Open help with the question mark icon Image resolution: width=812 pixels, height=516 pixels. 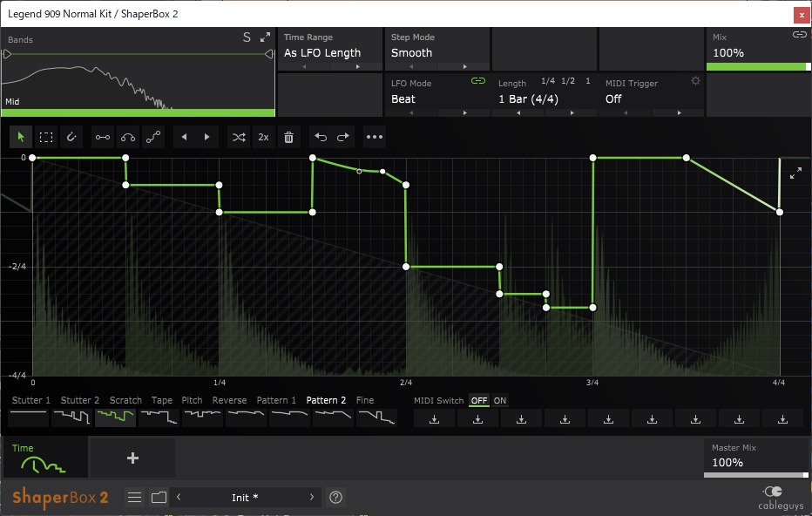[335, 498]
